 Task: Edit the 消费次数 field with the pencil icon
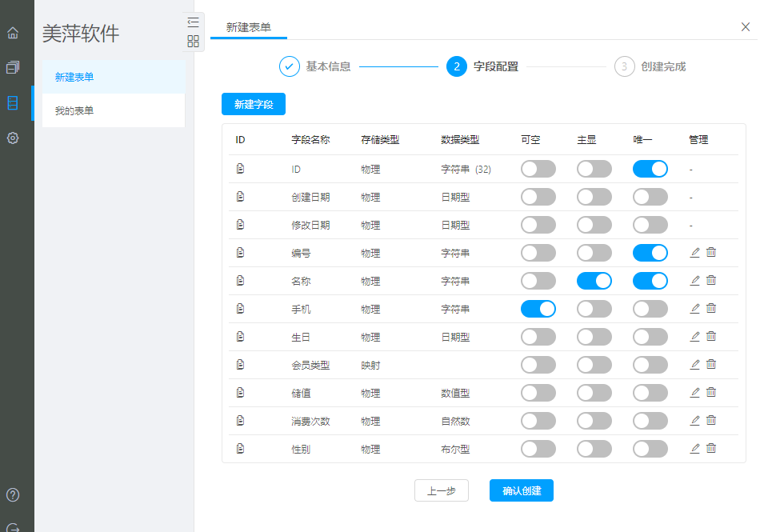pos(694,420)
